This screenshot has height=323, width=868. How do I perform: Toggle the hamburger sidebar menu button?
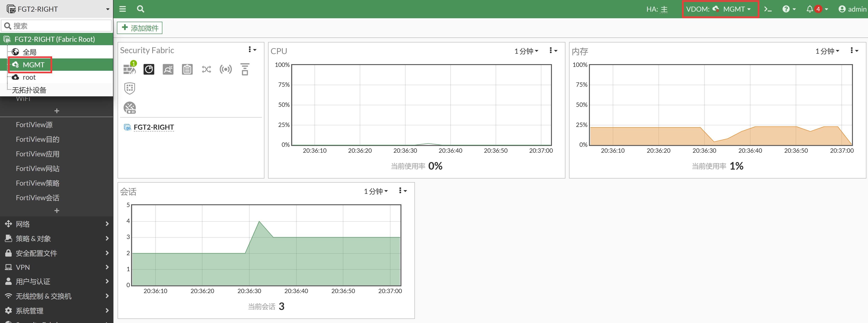coord(123,9)
